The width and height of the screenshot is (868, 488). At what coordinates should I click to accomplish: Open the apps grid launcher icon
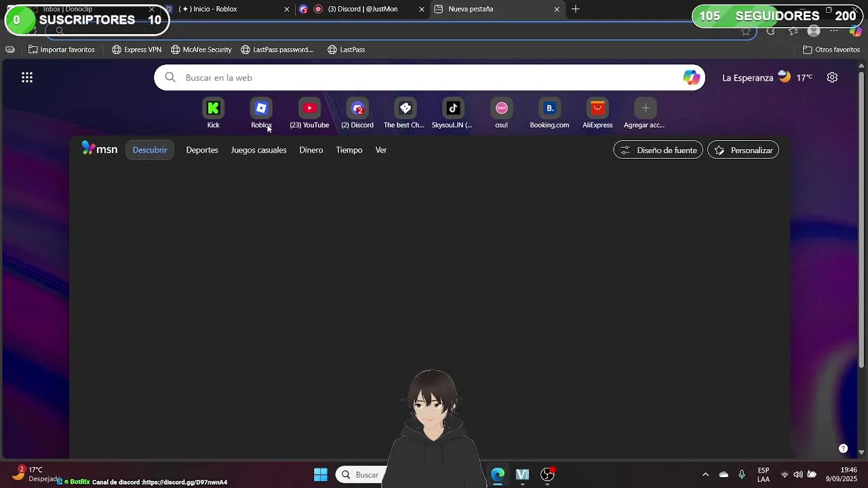27,78
